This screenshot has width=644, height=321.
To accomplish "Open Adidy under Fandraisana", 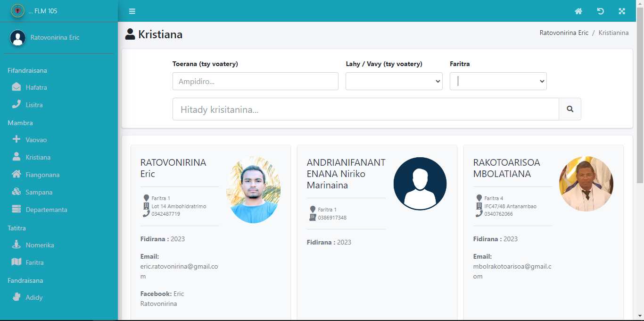I will [x=34, y=297].
